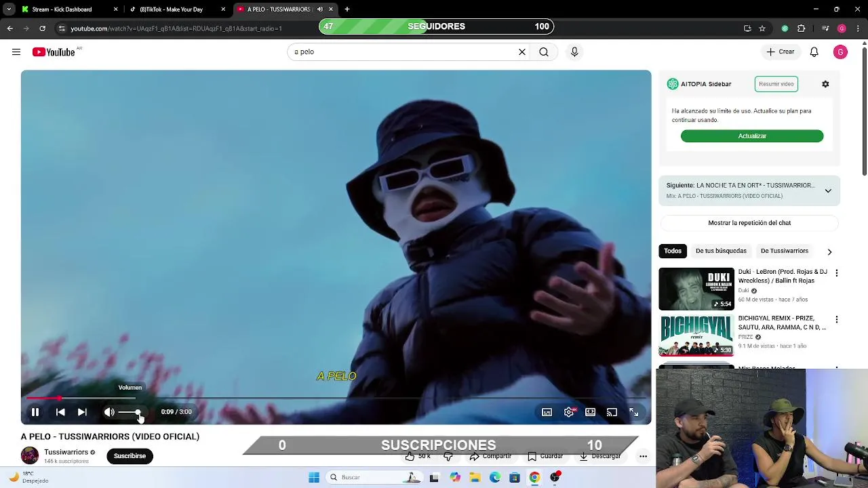
Task: Open the Chrome profile avatar
Action: click(842, 28)
